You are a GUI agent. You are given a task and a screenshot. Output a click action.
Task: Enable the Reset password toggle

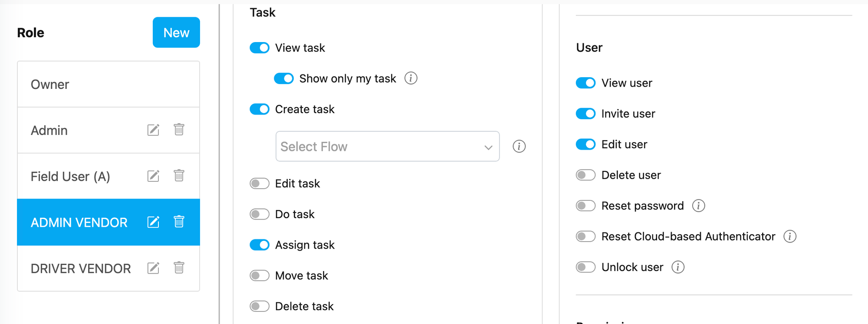pos(585,206)
